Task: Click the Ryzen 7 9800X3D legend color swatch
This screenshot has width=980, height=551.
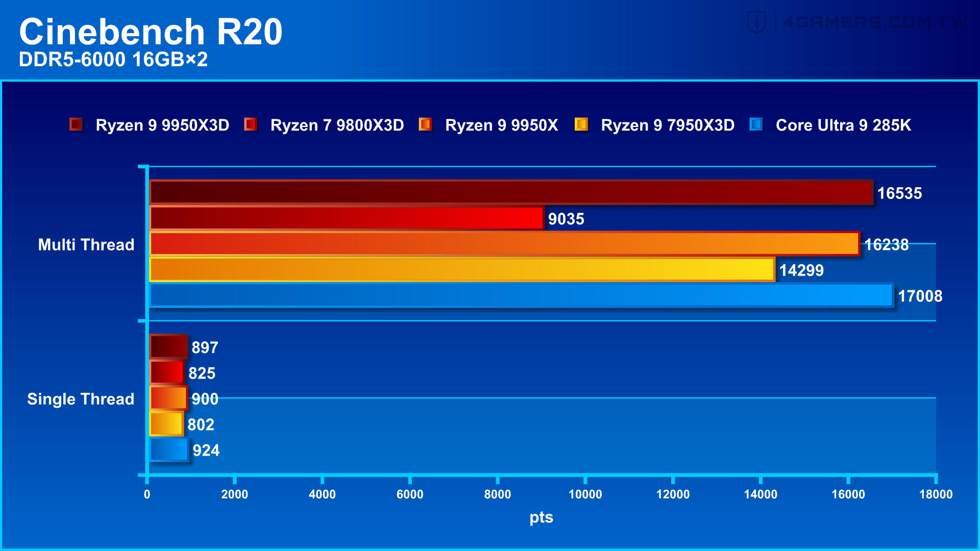Action: (x=251, y=124)
